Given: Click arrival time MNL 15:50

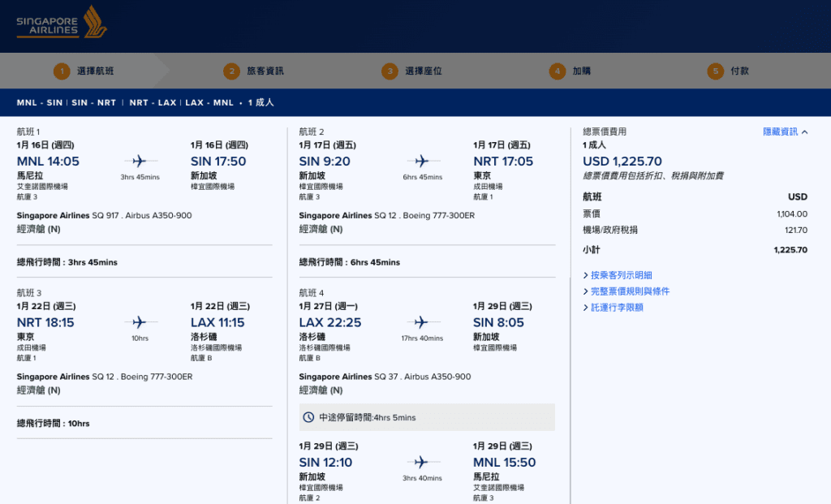Looking at the screenshot, I should pyautogui.click(x=504, y=462).
